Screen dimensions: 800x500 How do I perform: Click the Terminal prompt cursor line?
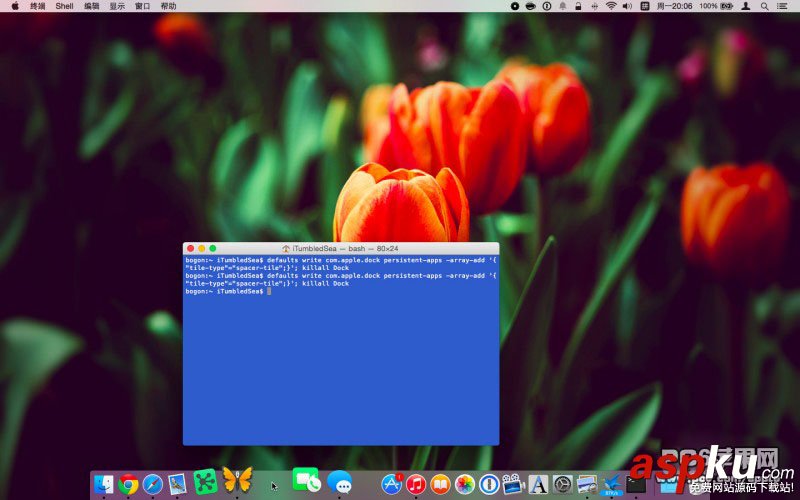coord(228,291)
